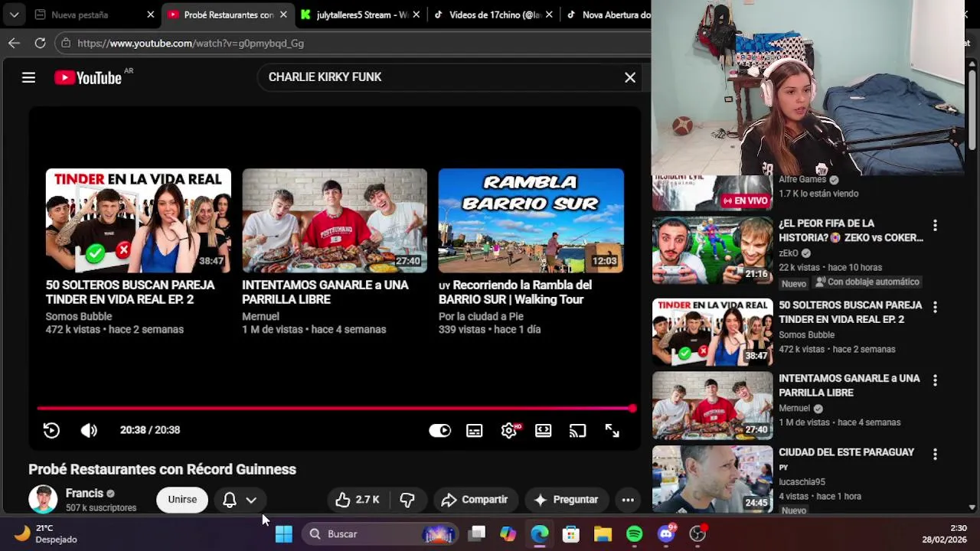Viewport: 980px width, 551px height.
Task: Open Spotify from taskbar
Action: [x=635, y=534]
